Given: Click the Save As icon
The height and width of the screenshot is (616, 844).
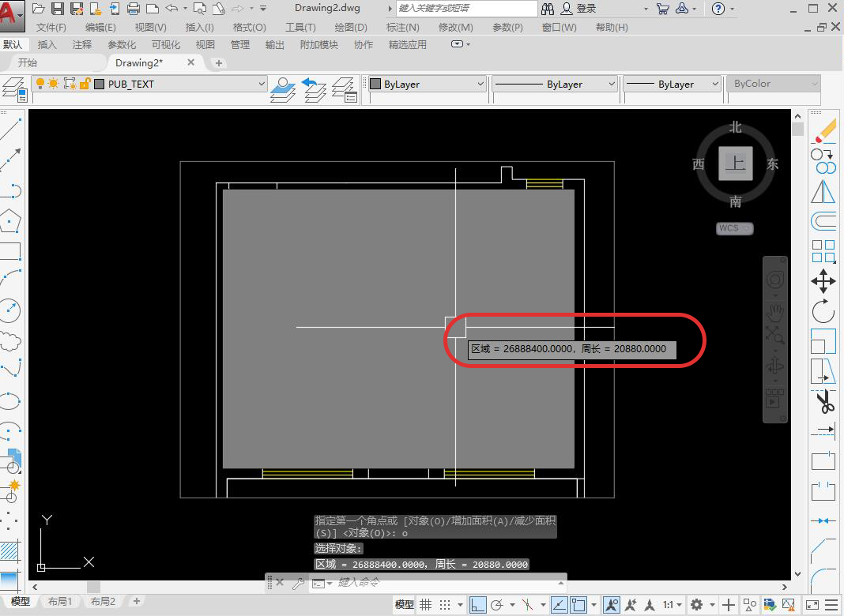Looking at the screenshot, I should 77,9.
